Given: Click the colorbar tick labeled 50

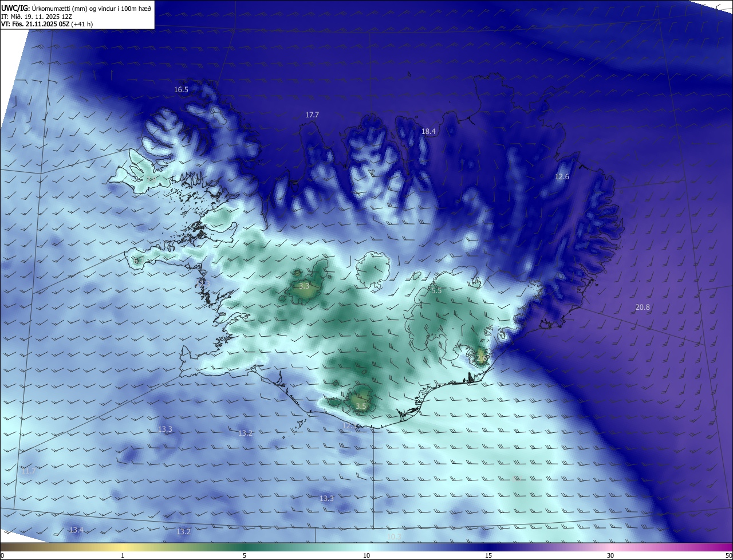Looking at the screenshot, I should [728, 555].
